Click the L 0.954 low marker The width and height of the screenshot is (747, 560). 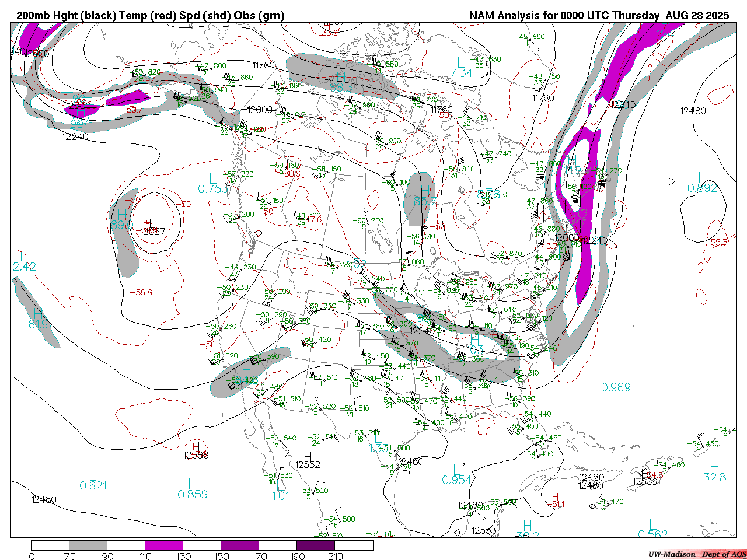point(456,475)
